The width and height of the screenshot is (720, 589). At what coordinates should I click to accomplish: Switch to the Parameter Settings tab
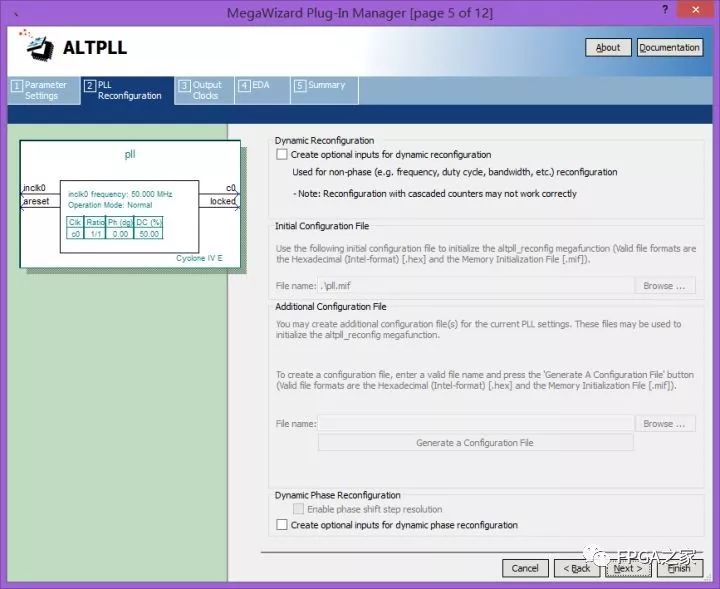[x=40, y=90]
